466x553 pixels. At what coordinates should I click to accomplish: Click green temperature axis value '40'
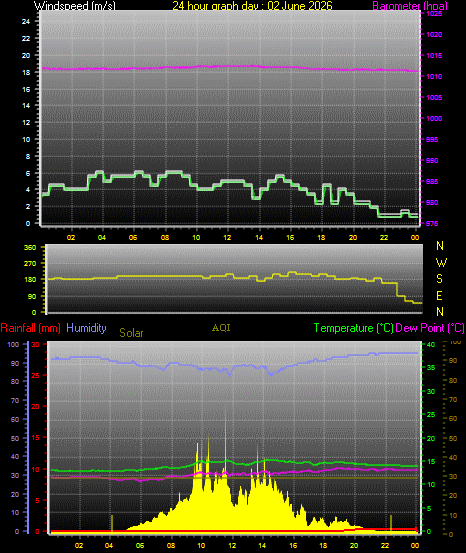(431, 345)
